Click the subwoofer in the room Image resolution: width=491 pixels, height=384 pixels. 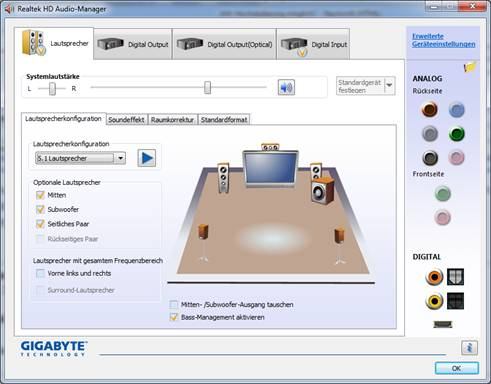[323, 190]
